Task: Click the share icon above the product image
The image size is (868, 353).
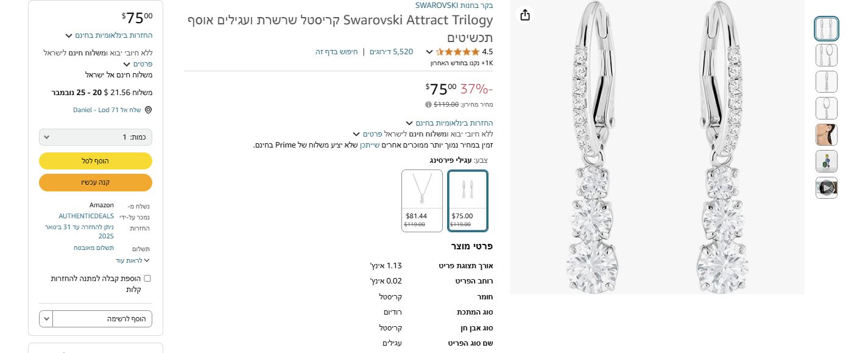Action: click(x=524, y=15)
